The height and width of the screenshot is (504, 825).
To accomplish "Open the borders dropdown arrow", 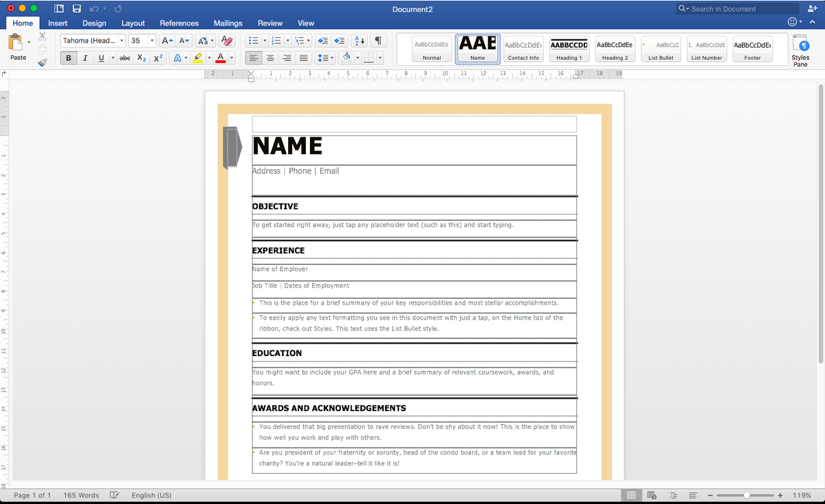I will (379, 58).
